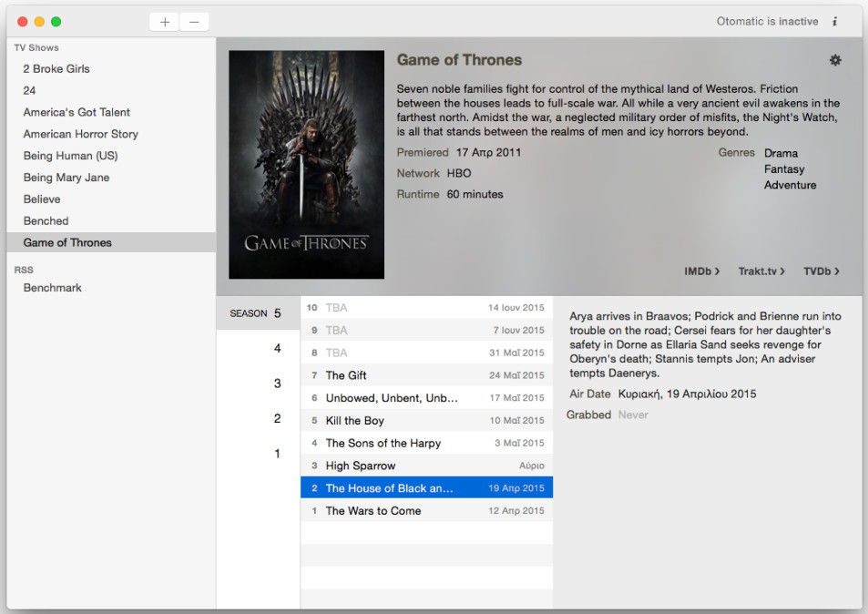Click the red close window button
Viewport: 868px width, 614px height.
coord(23,22)
